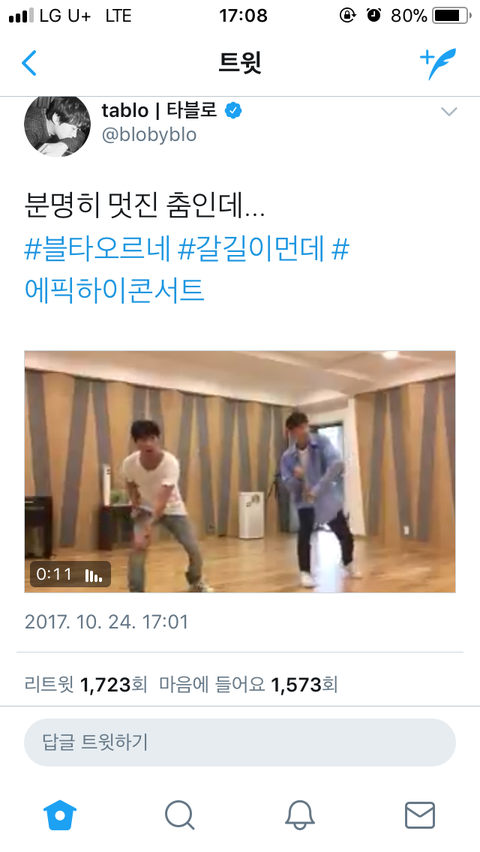The width and height of the screenshot is (480, 852).
Task: Open the Messages envelope tab
Action: pyautogui.click(x=420, y=815)
